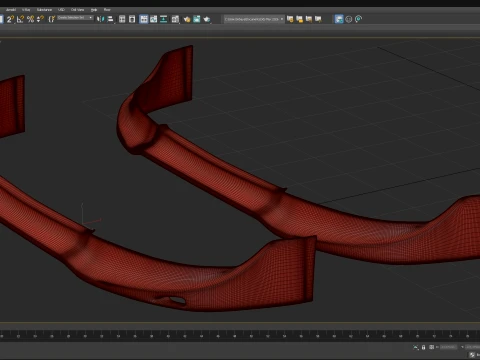Viewport: 480px width, 360px height.
Task: Open the V-Ray menu
Action: click(x=26, y=10)
